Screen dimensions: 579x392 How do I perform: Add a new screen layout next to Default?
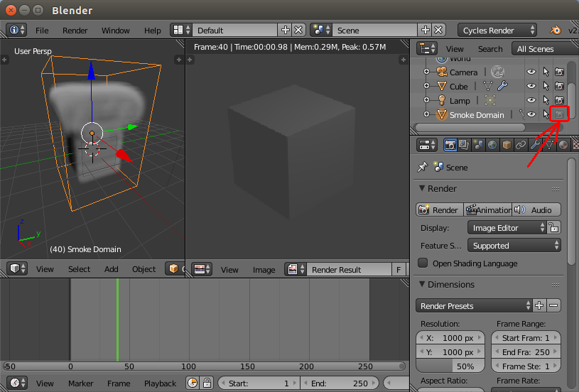coord(285,30)
